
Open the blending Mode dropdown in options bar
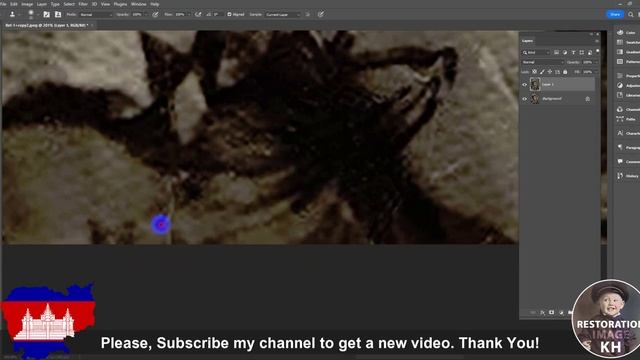96,15
